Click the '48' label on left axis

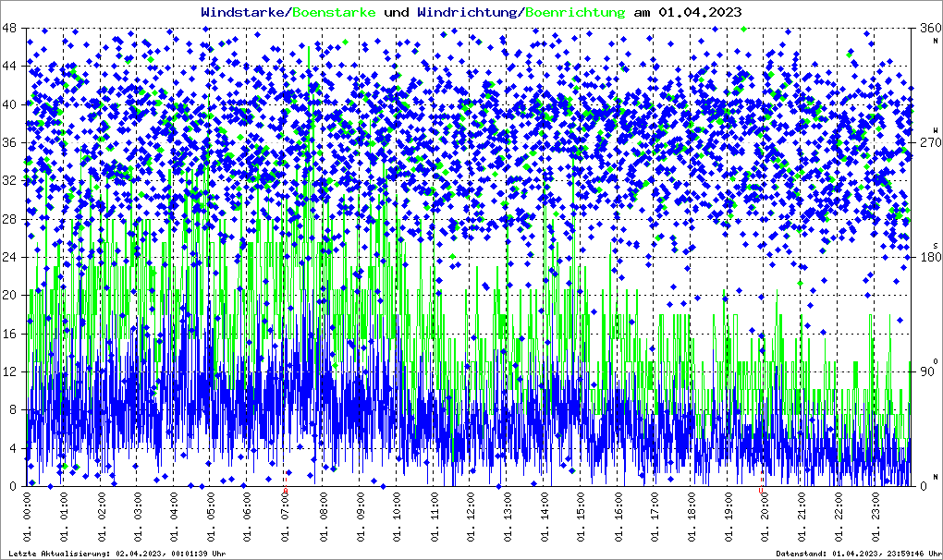[x=9, y=28]
